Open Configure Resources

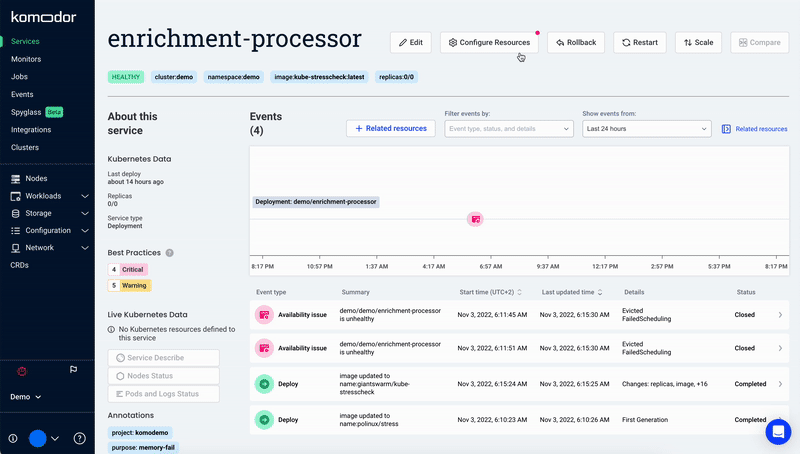tap(489, 42)
